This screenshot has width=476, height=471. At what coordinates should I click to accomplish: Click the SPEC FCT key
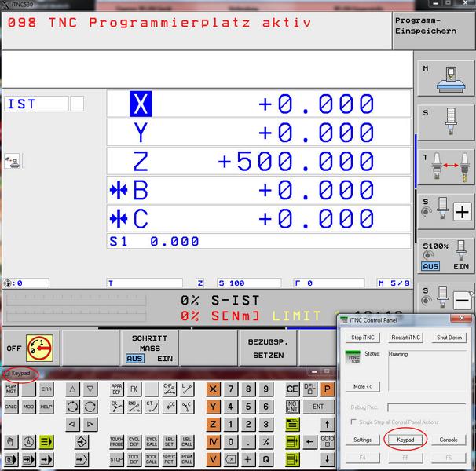pyautogui.click(x=169, y=459)
